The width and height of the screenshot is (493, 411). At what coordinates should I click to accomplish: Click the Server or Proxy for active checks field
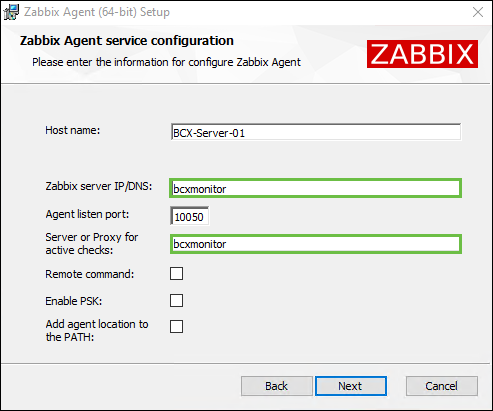pos(315,244)
